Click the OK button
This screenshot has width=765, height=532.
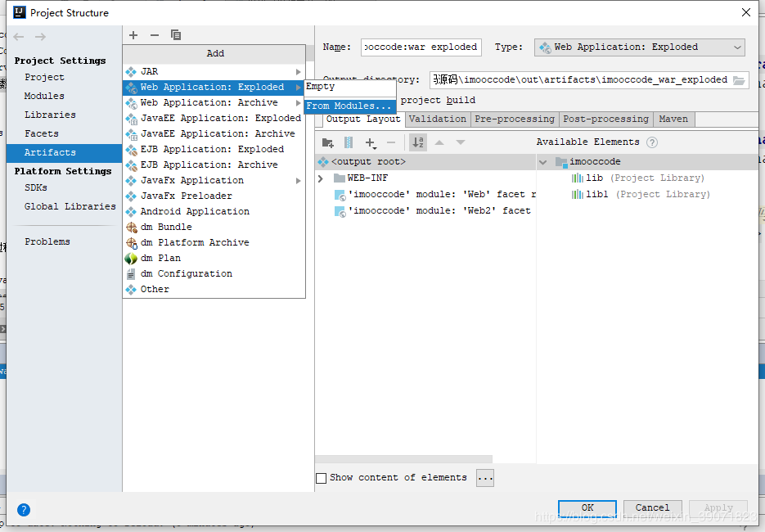[x=587, y=507]
